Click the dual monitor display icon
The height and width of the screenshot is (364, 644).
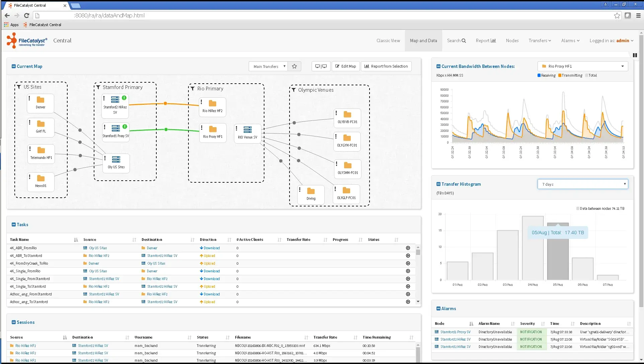321,66
